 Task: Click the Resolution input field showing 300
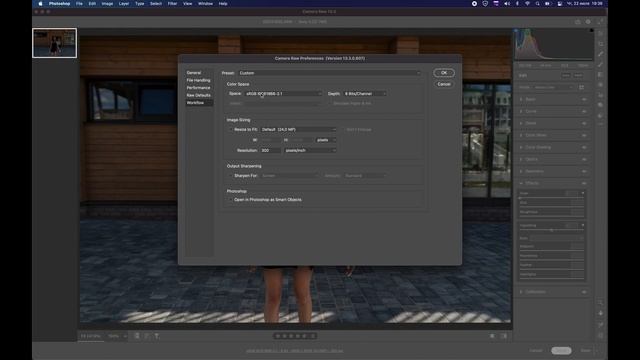click(x=270, y=151)
